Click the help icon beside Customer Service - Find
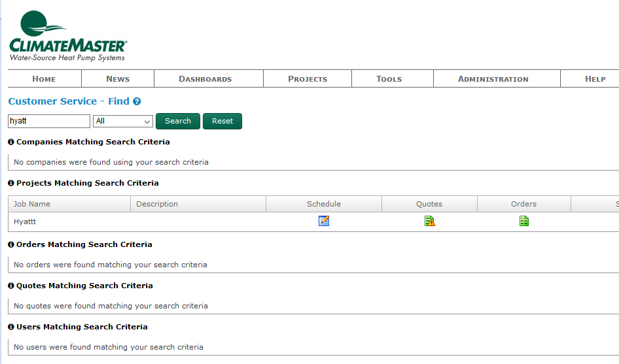The image size is (619, 364). [137, 101]
